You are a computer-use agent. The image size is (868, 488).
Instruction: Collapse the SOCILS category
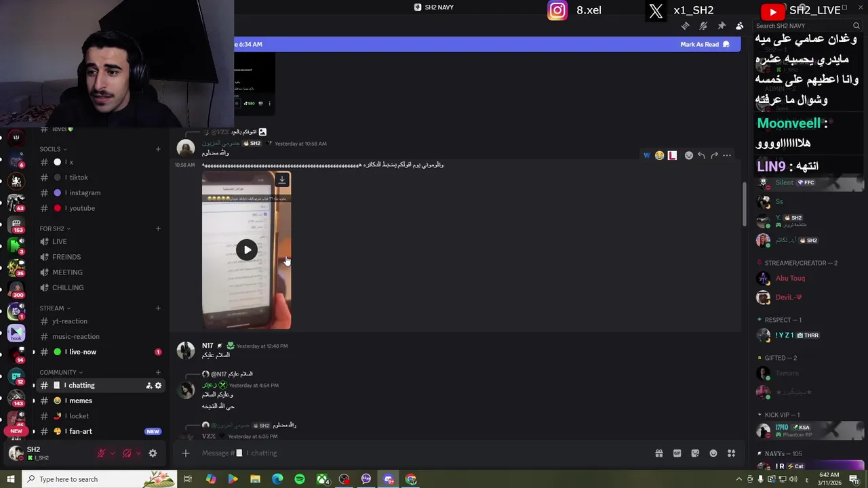tap(53, 149)
